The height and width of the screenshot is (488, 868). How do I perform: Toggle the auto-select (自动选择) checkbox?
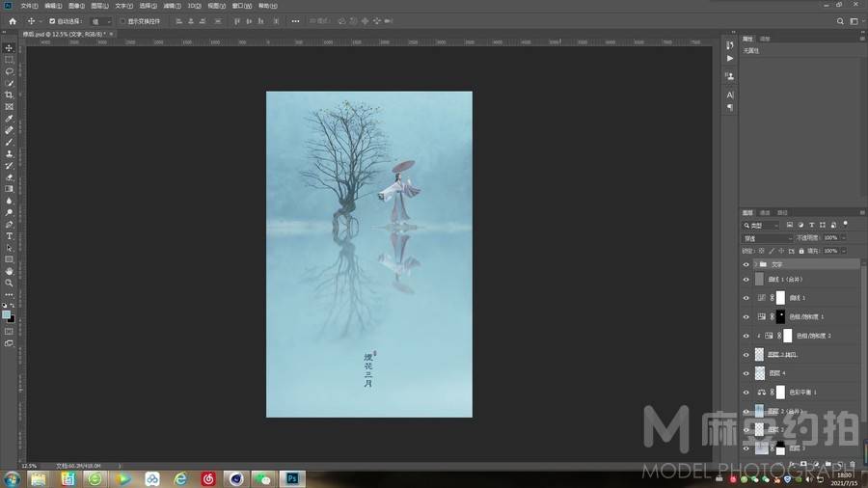click(52, 21)
